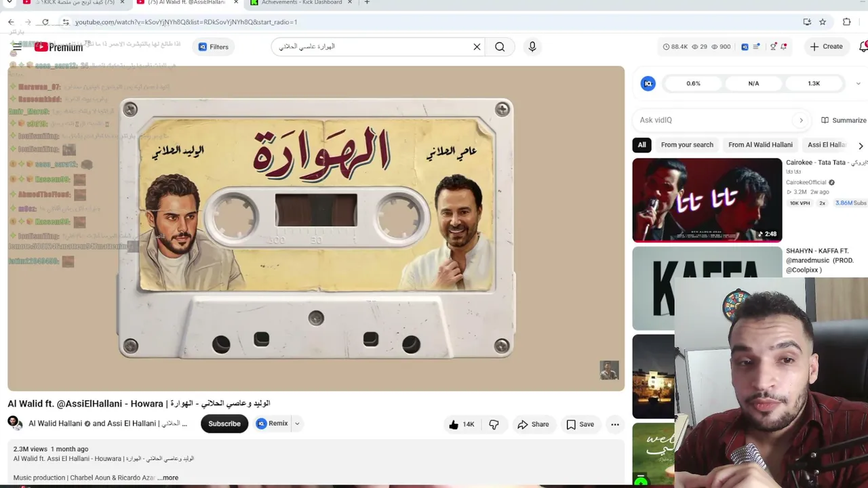Click the Howara cassette video player
868x488 pixels.
[x=316, y=228]
